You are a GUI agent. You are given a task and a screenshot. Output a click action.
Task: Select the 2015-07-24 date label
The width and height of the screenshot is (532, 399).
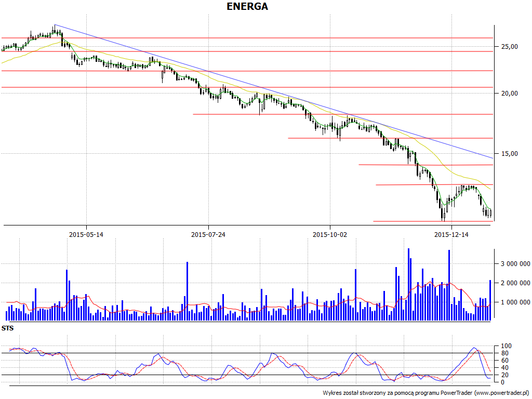click(208, 234)
